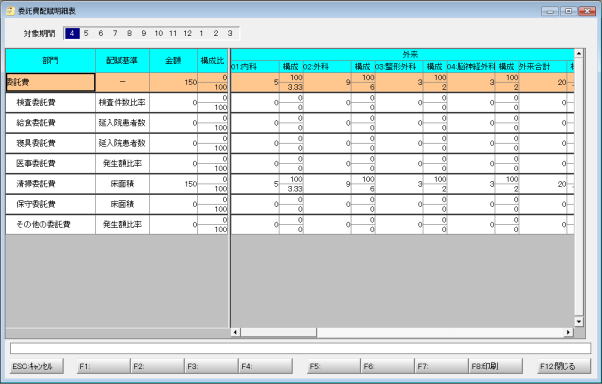Select period month 3

(x=230, y=33)
